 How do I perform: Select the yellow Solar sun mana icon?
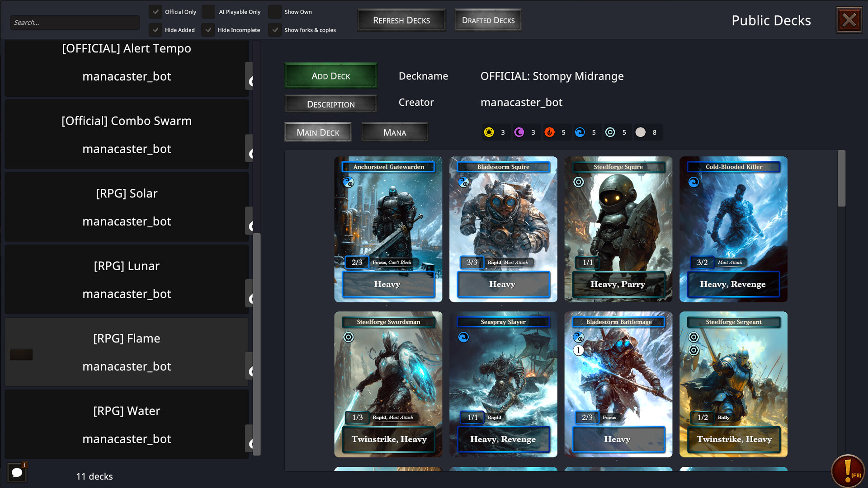(x=489, y=132)
